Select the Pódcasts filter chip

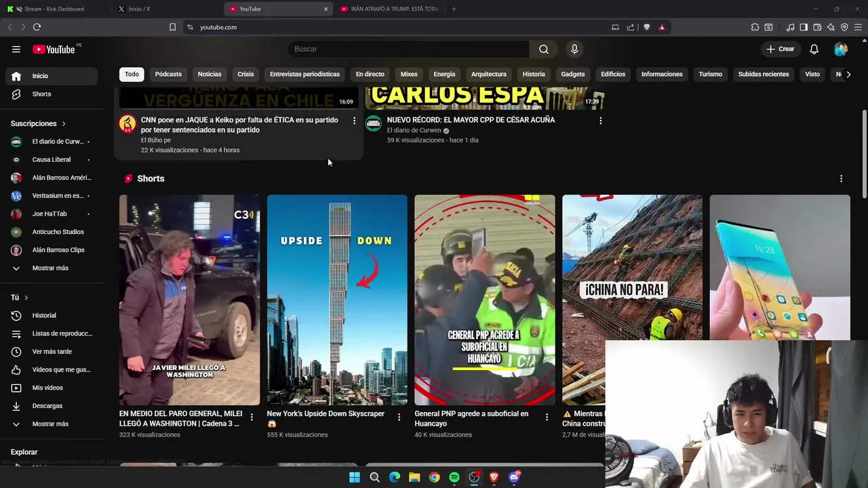click(168, 74)
